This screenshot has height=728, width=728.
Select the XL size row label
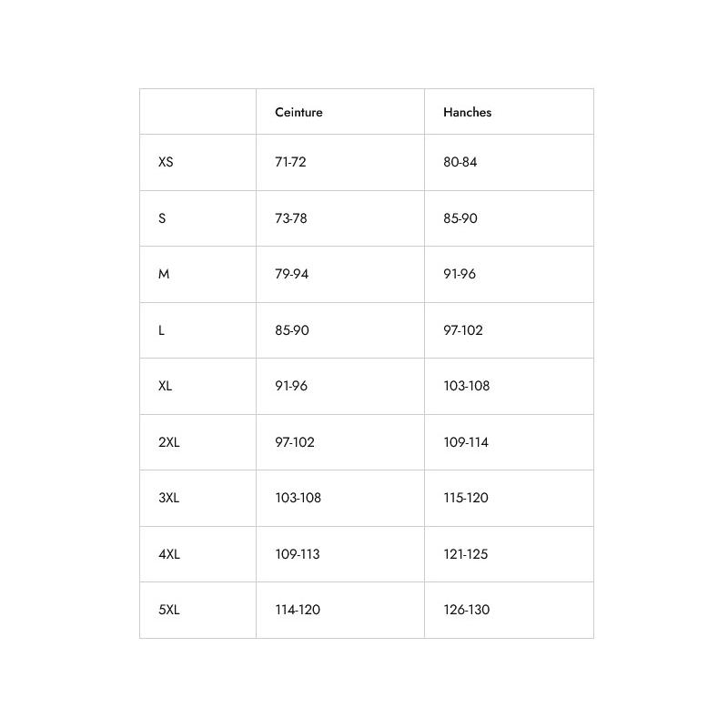[166, 386]
